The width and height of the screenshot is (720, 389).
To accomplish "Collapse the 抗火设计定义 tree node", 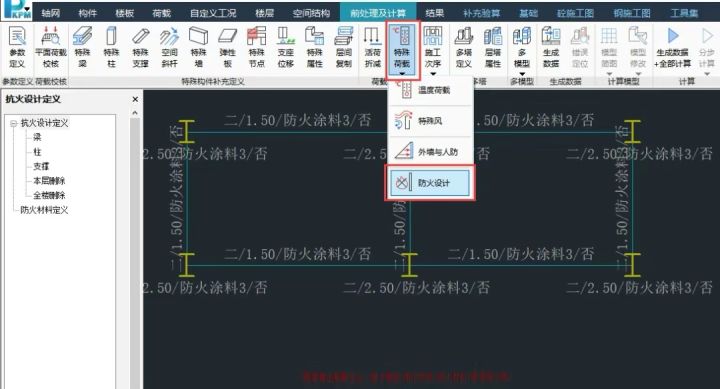I will point(13,123).
